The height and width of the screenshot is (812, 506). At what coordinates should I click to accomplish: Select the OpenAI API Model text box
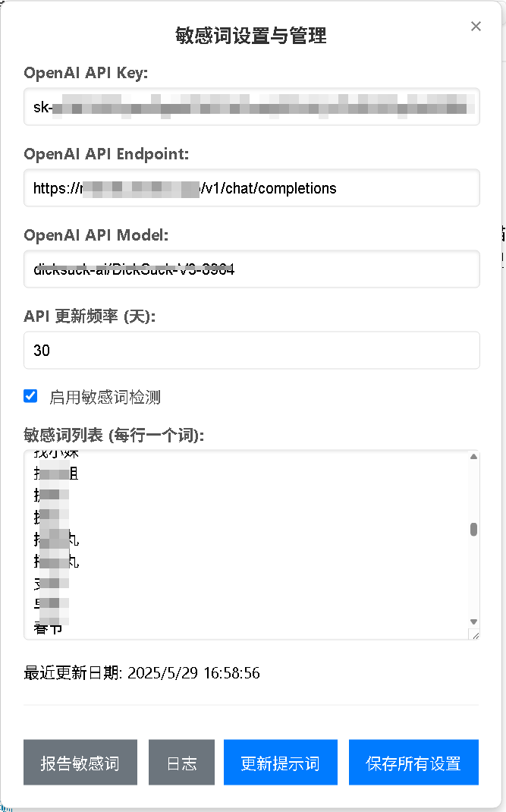[251, 269]
